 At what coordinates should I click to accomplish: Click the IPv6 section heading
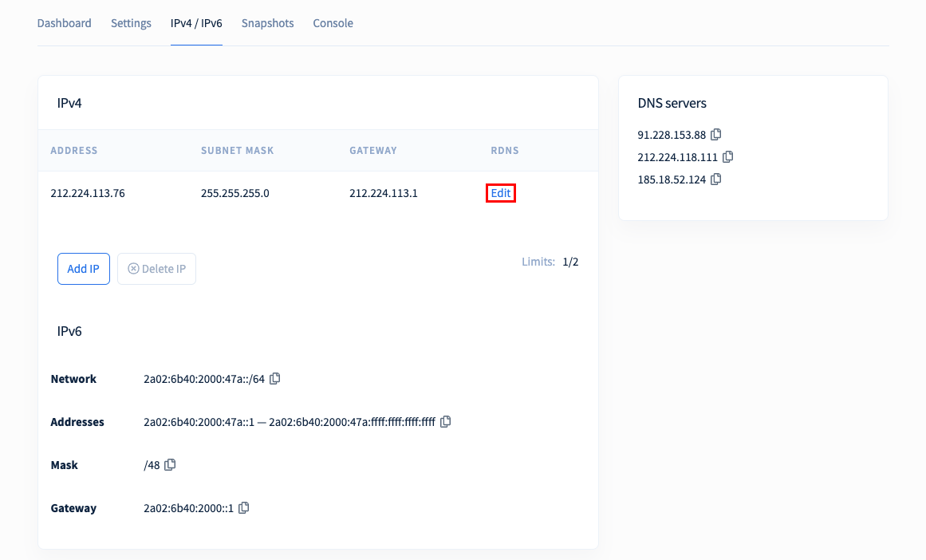(69, 331)
